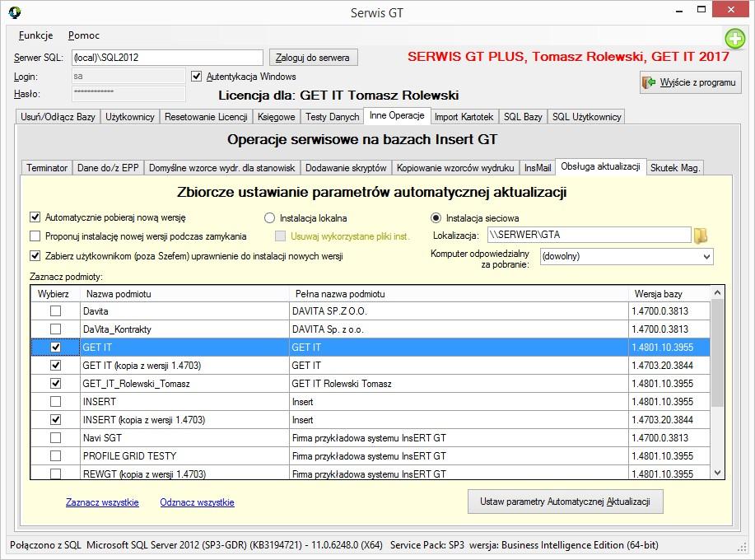Click version cell of Navi SGT row
755x560 pixels.
[x=669, y=437]
